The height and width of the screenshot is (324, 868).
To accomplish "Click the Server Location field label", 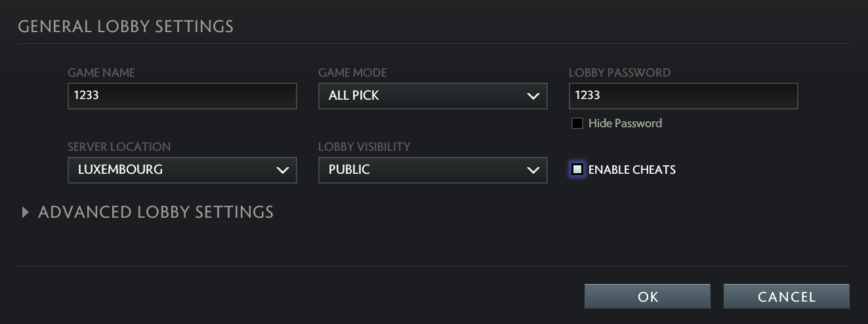I will click(x=119, y=147).
